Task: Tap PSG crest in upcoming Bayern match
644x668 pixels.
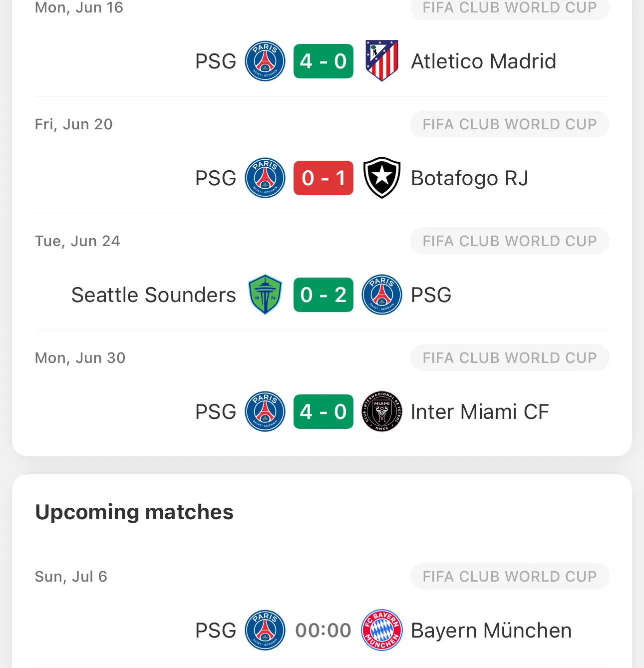Action: point(265,630)
